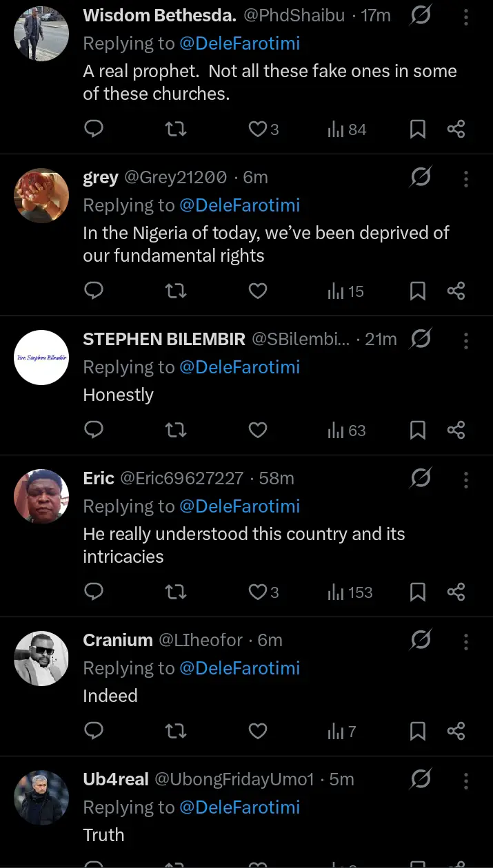This screenshot has height=868, width=493.
Task: Bookmark Cranium's "Indeed" reply
Action: pos(418,731)
